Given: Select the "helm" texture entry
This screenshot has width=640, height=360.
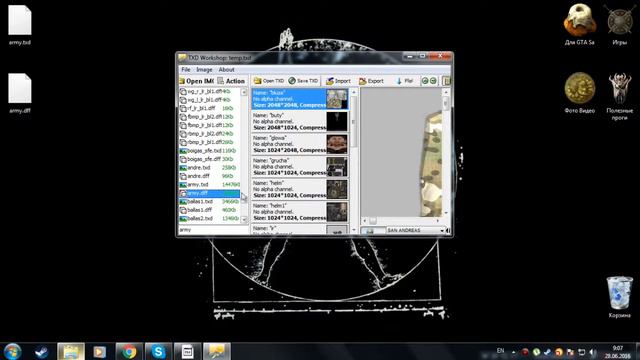Looking at the screenshot, I should click(x=300, y=189).
